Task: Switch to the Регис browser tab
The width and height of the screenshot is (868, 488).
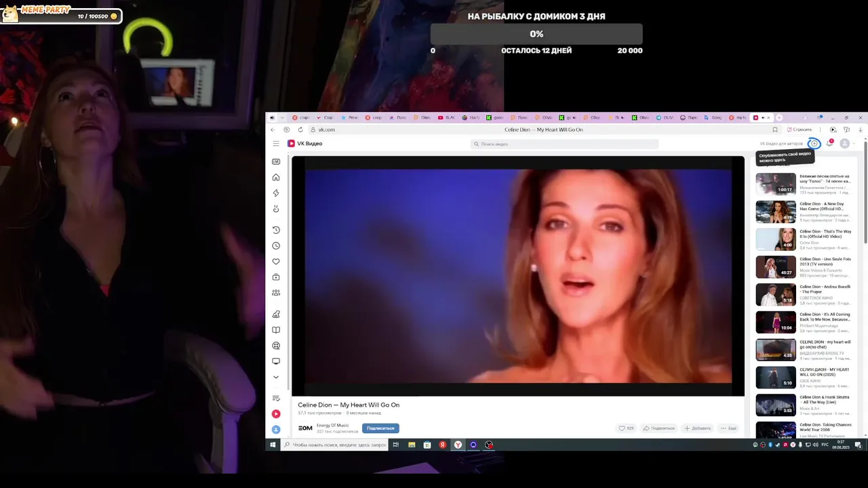Action: pos(350,117)
